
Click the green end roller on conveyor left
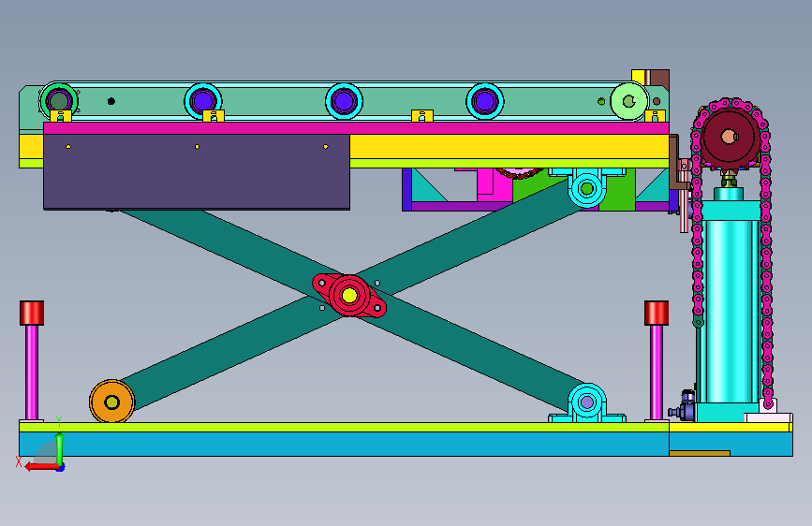pos(59,101)
